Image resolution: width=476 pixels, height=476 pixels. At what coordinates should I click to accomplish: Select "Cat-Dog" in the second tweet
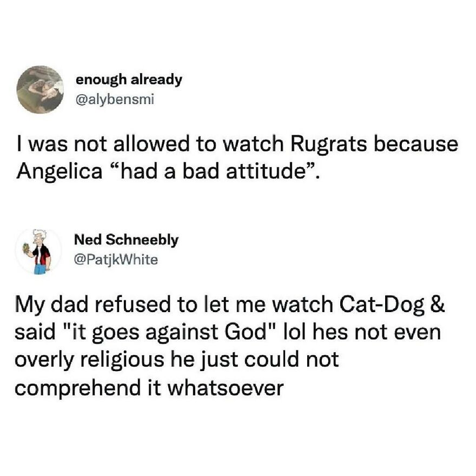382,306
